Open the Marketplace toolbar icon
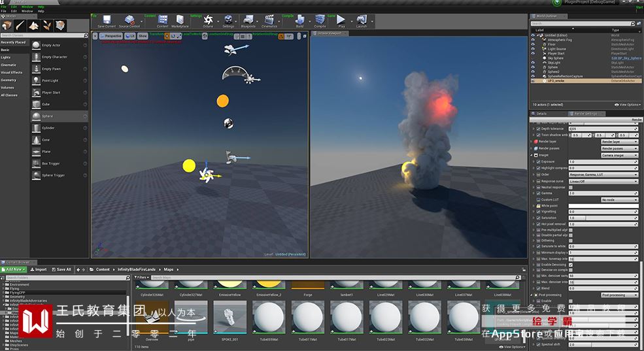Image resolution: width=644 pixels, height=351 pixels. point(180,21)
